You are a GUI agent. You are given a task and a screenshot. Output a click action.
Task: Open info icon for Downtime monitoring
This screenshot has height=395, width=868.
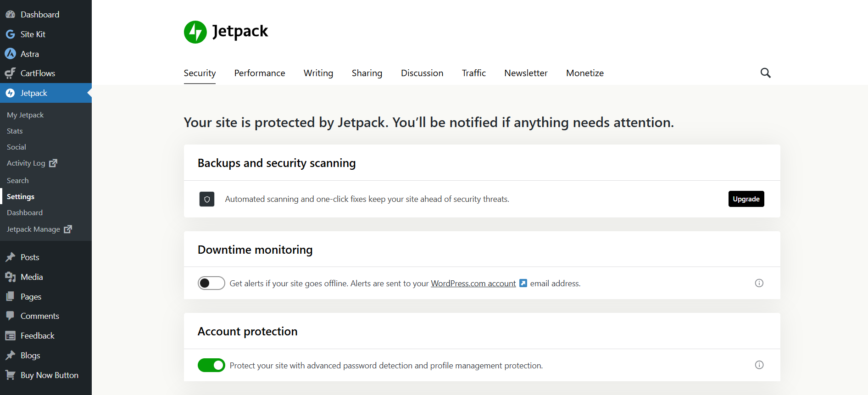pos(759,283)
